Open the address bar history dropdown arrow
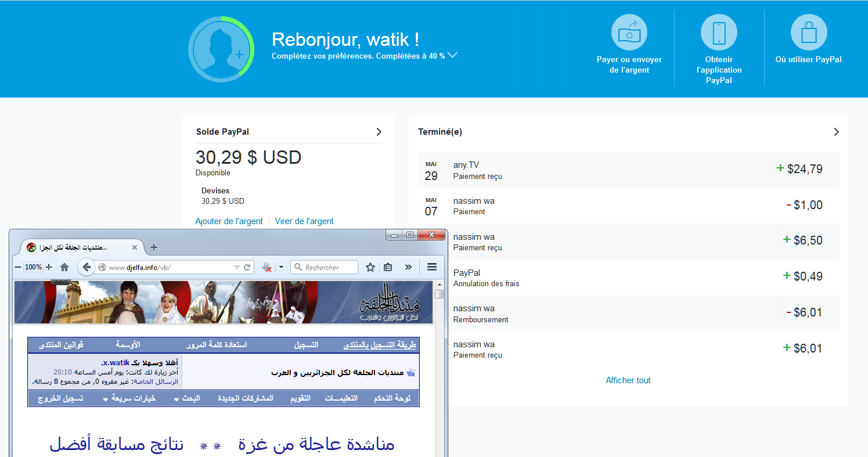The width and height of the screenshot is (868, 457). (x=236, y=268)
